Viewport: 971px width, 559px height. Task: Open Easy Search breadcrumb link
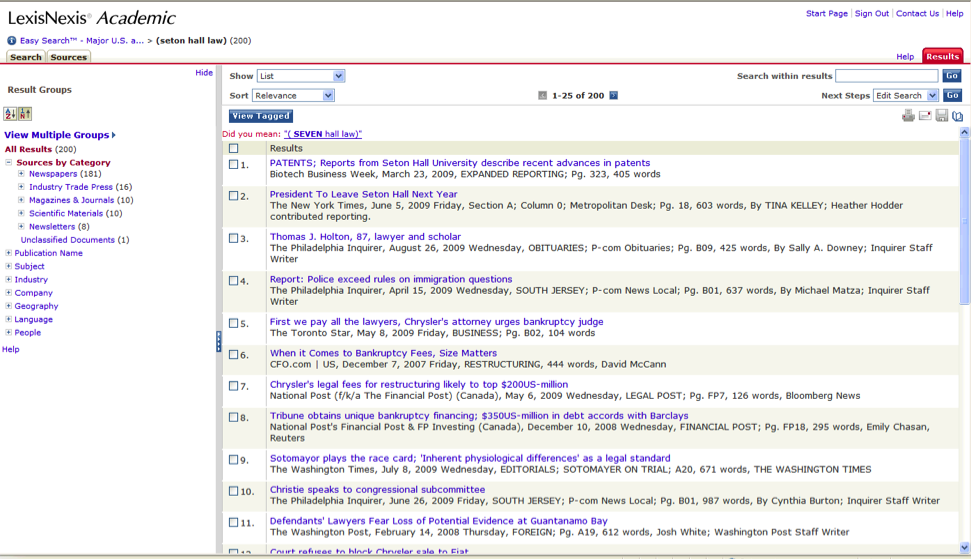pyautogui.click(x=82, y=41)
